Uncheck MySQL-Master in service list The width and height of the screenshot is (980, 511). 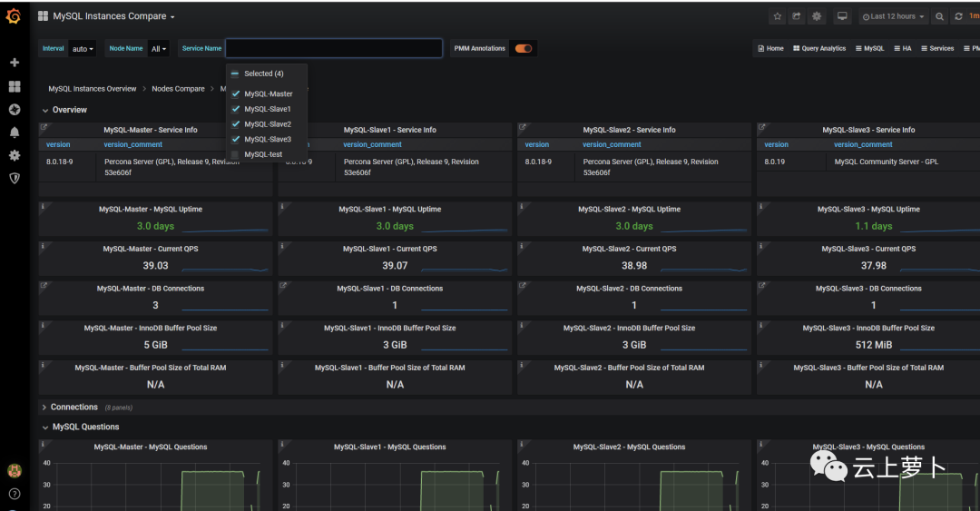[x=236, y=93]
